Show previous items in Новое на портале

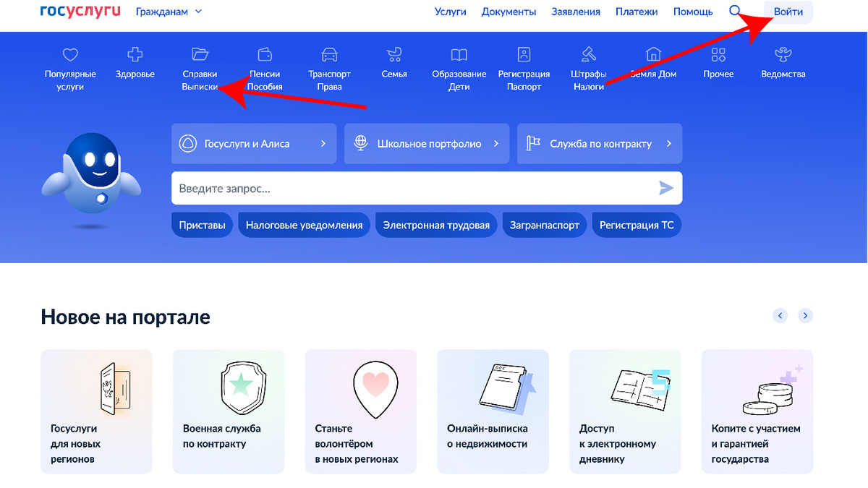point(780,315)
